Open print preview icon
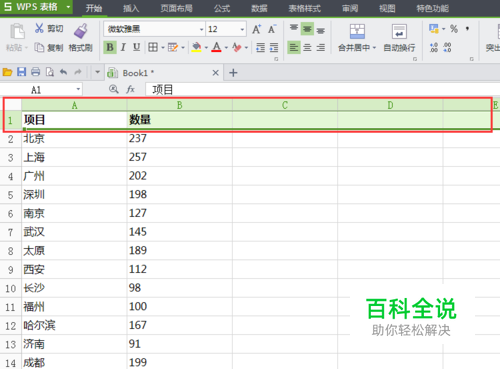500x369 pixels. 50,72
